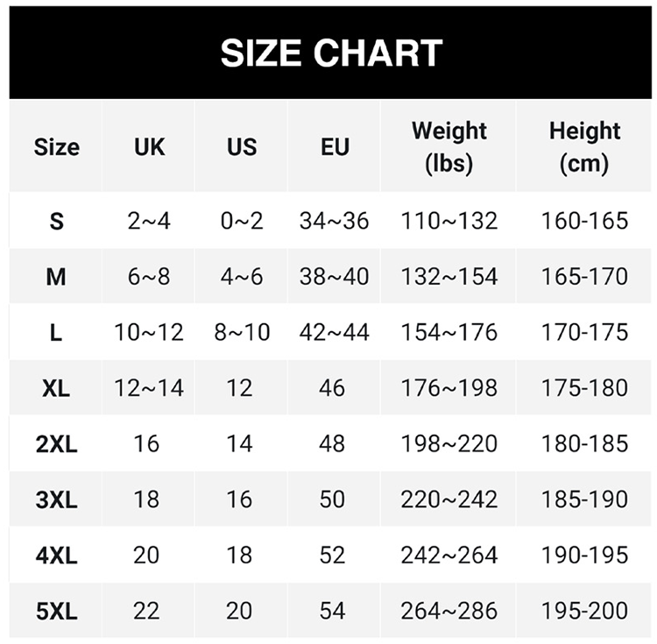This screenshot has height=644, width=657.
Task: Select the US 0~2 cell
Action: pos(241,221)
